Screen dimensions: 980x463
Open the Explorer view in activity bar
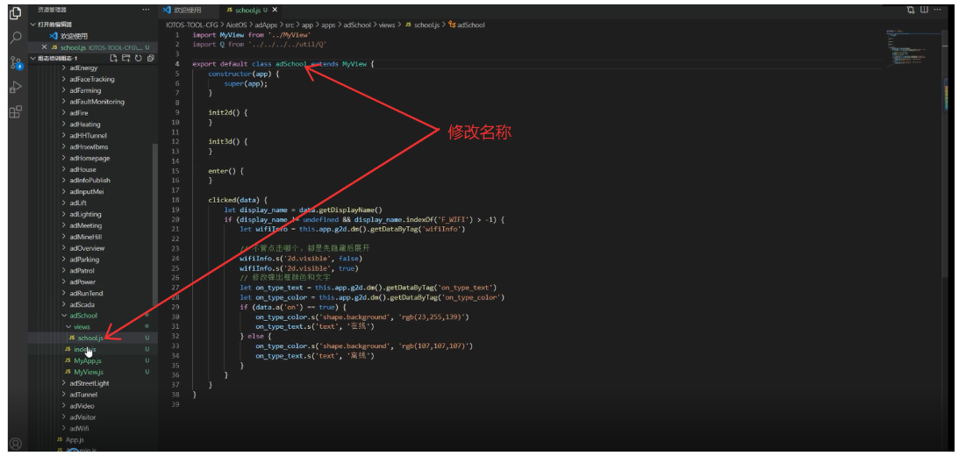coord(15,14)
